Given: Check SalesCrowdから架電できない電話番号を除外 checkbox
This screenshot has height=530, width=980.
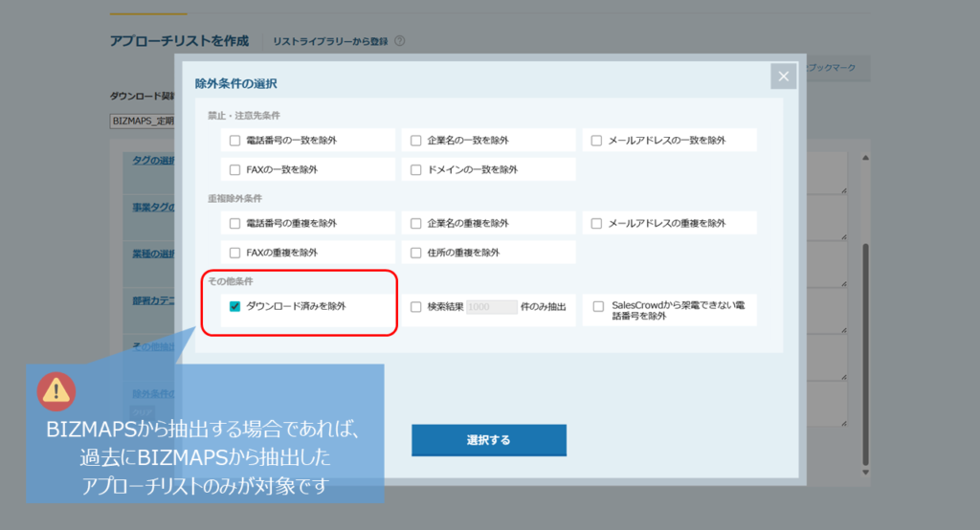Looking at the screenshot, I should coord(598,307).
